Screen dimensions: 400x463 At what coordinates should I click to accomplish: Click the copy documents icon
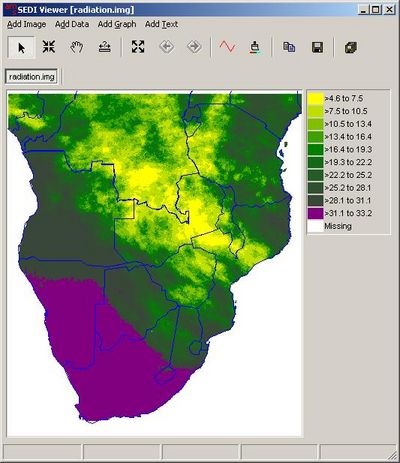point(289,47)
